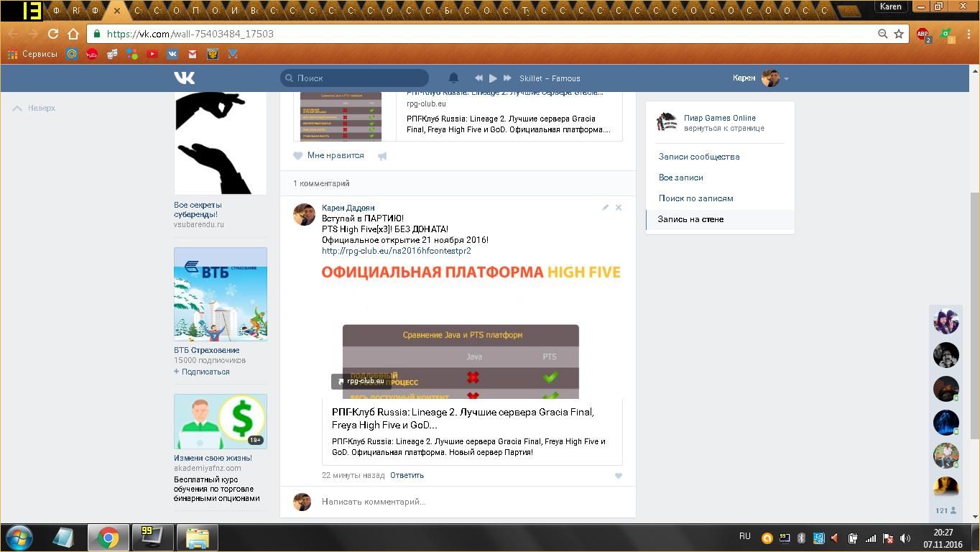
Task: Open the Chrome home page button
Action: coord(73,34)
